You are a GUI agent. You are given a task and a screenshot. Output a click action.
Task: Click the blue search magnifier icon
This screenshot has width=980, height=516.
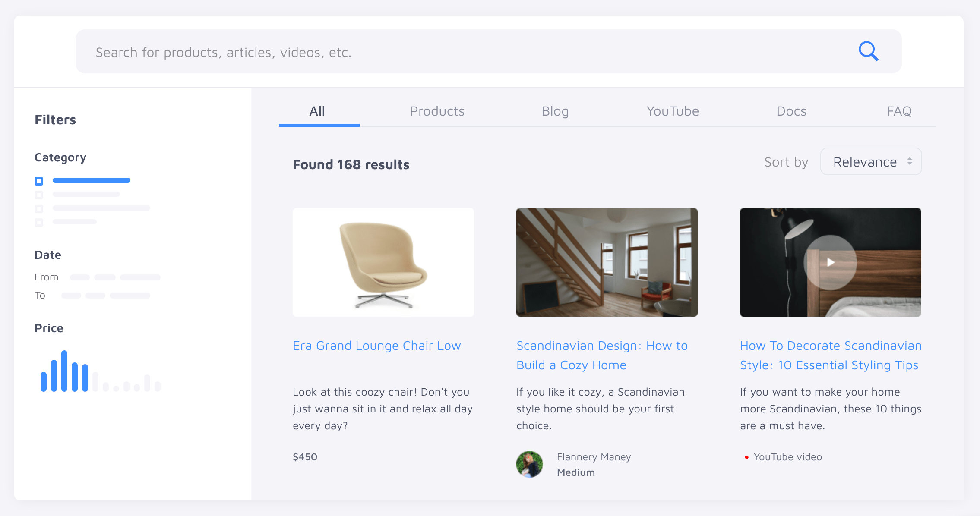point(868,51)
